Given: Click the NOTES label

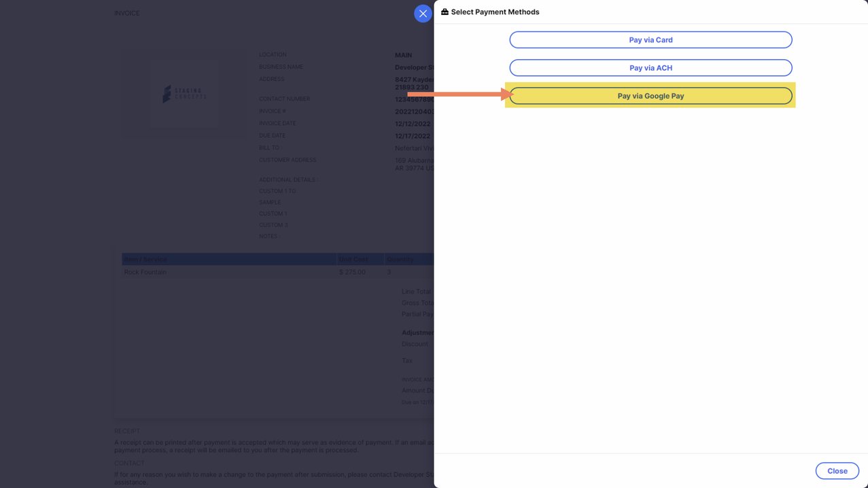Looking at the screenshot, I should [x=269, y=236].
